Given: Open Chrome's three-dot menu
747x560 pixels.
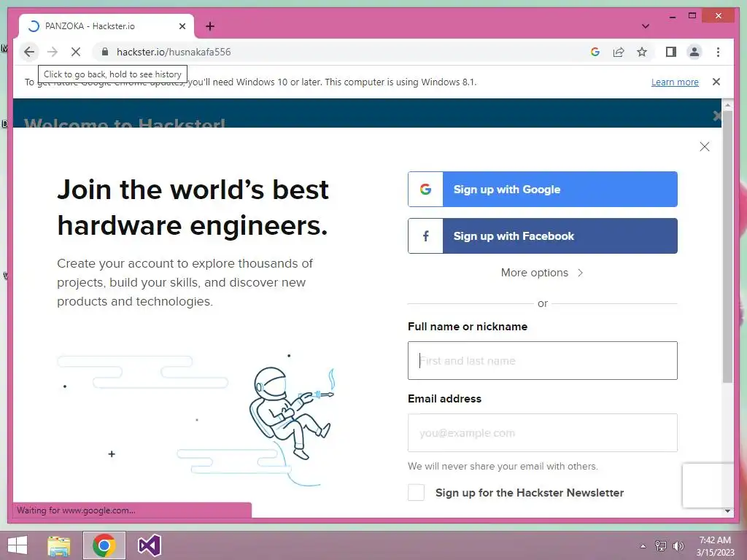Looking at the screenshot, I should 718,52.
